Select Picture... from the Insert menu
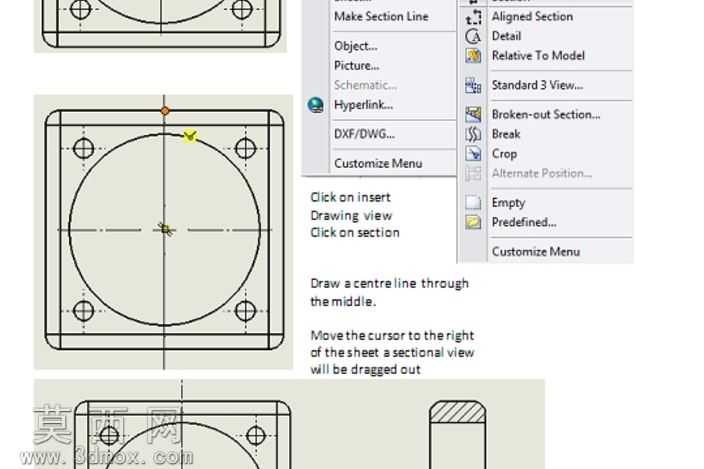The height and width of the screenshot is (469, 704). tap(356, 66)
